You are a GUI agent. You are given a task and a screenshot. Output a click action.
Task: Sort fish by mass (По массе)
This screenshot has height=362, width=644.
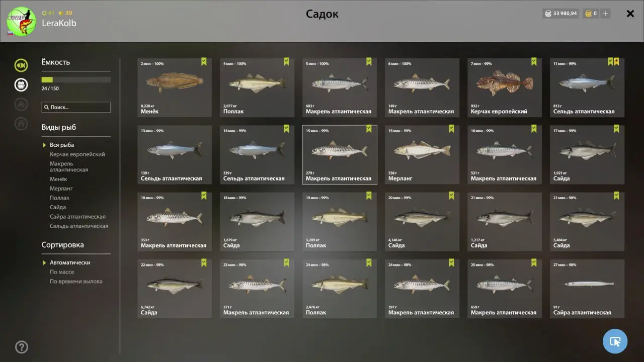[x=62, y=272]
